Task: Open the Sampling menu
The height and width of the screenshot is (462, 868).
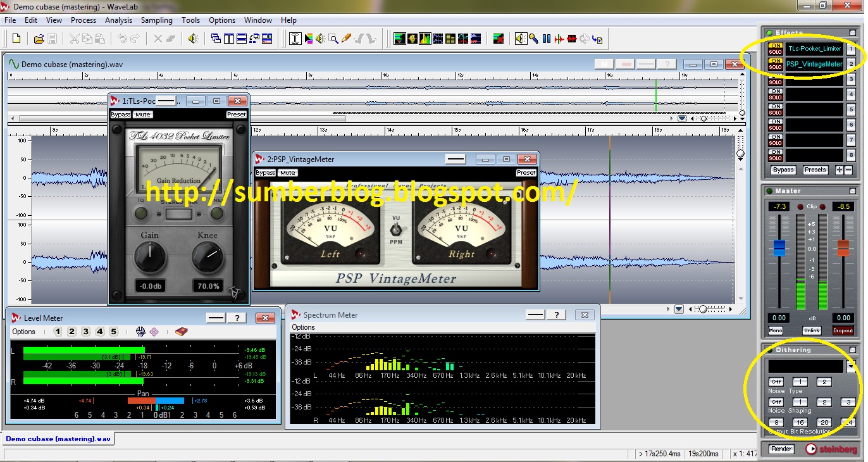Action: pyautogui.click(x=157, y=20)
